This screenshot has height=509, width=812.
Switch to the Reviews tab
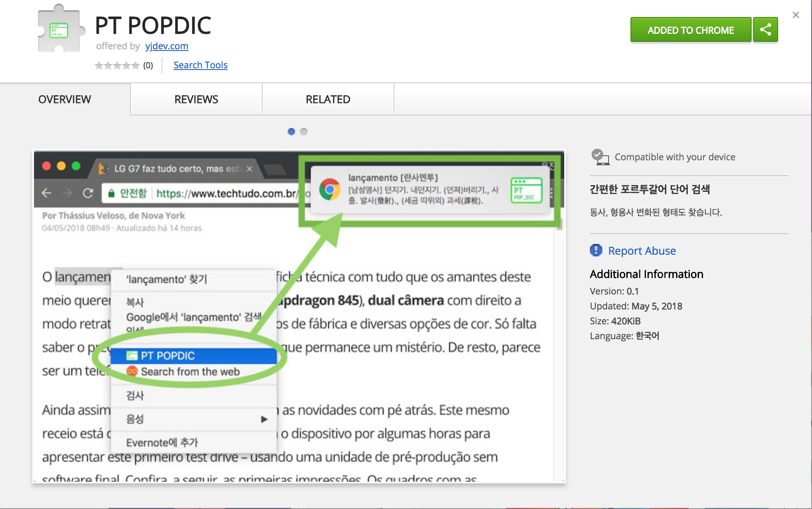point(196,99)
